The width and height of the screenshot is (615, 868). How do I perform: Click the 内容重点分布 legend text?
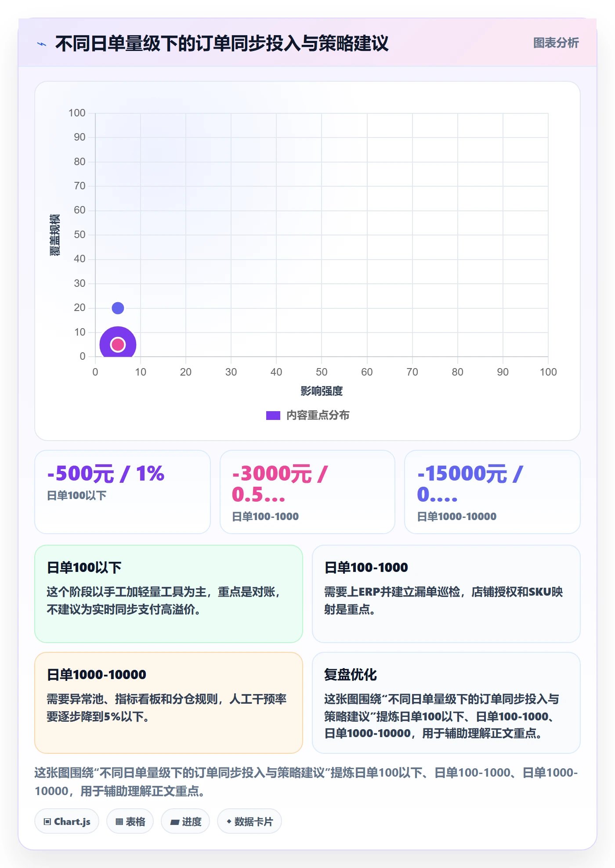318,416
